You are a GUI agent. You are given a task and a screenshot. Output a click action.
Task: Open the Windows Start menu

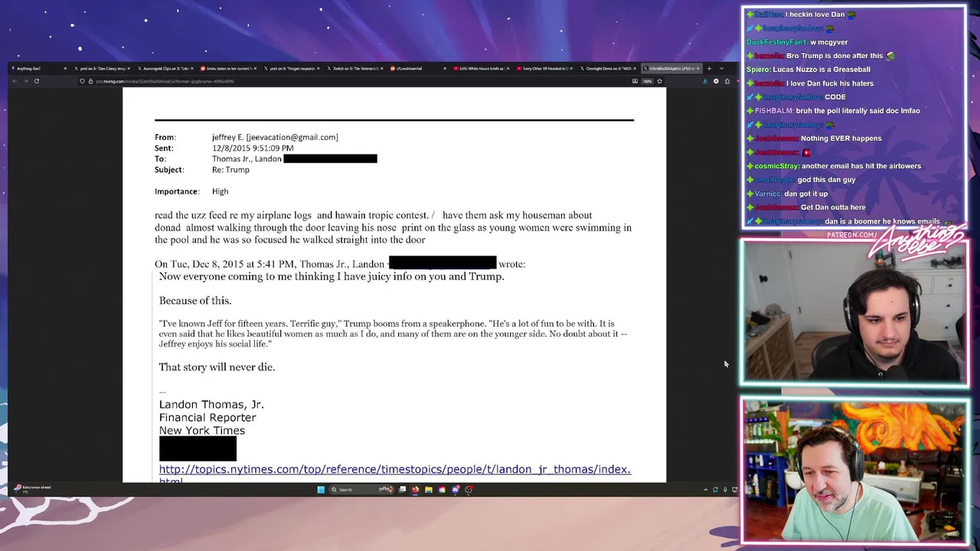coord(321,490)
